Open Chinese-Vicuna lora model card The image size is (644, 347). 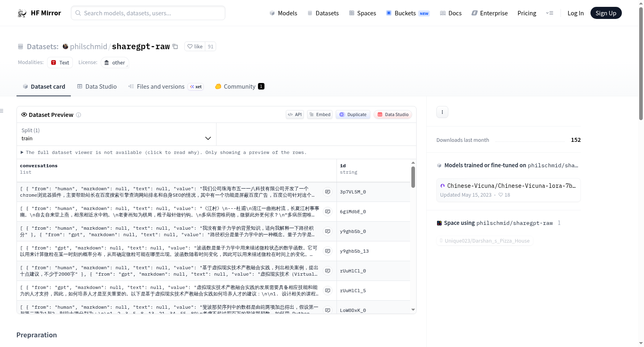(508, 190)
